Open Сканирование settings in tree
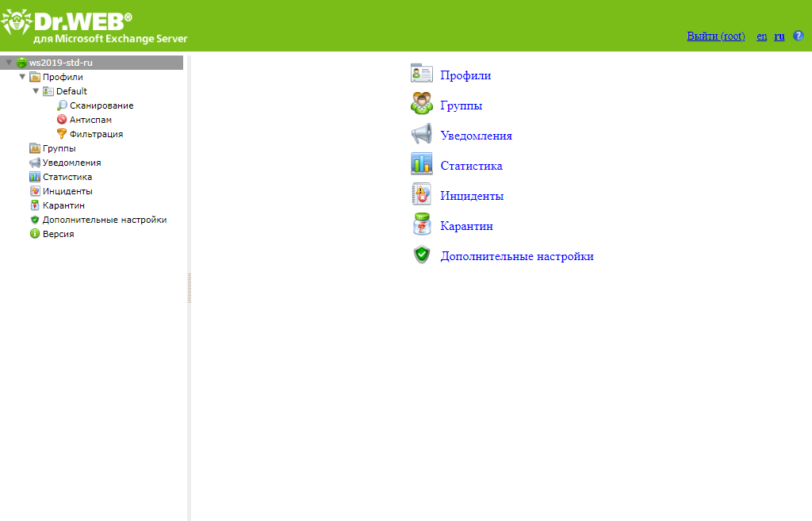Image resolution: width=812 pixels, height=521 pixels. coord(101,105)
